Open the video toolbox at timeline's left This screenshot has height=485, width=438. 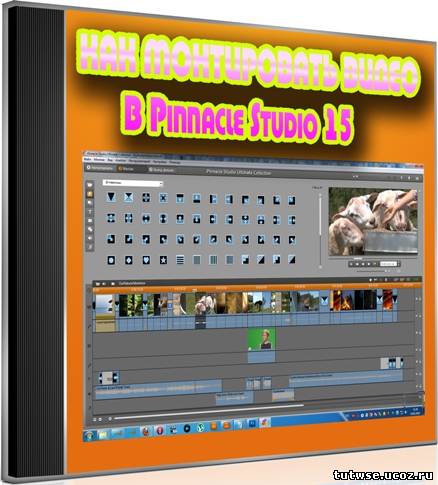coord(97,284)
